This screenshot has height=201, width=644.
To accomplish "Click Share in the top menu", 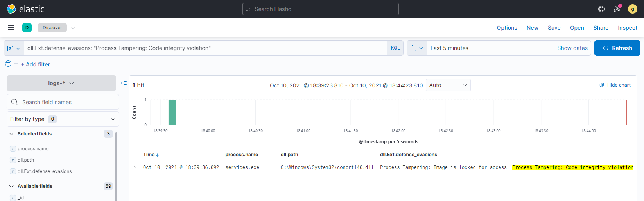I will (x=601, y=28).
